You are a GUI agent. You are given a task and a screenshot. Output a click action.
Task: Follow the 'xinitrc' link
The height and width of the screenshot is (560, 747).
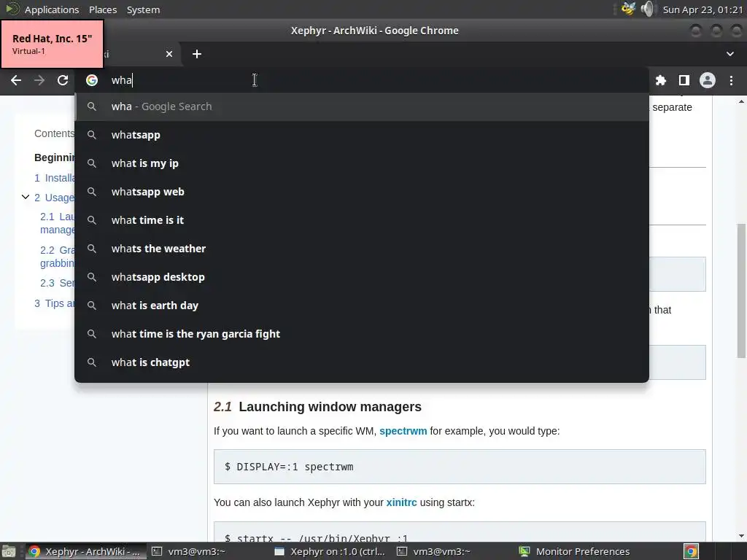[x=401, y=502]
